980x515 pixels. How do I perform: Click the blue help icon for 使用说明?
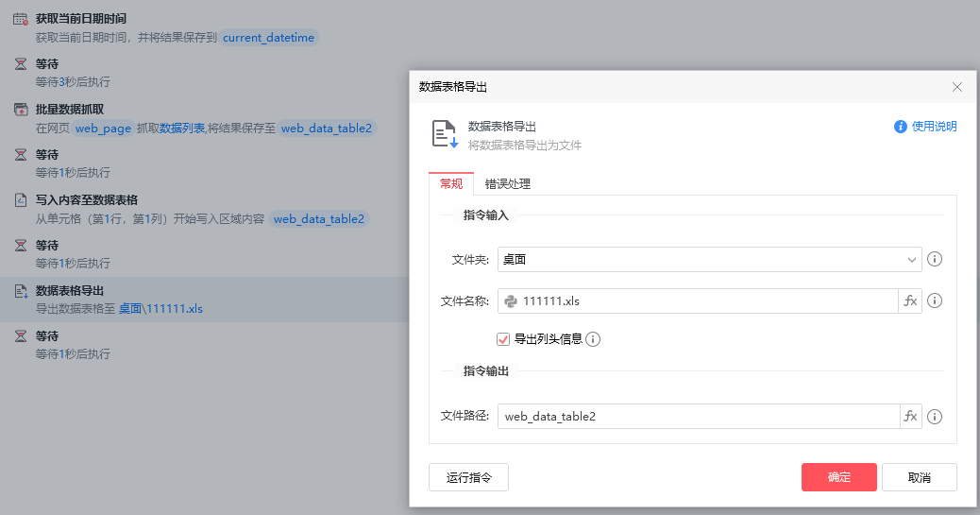point(901,127)
